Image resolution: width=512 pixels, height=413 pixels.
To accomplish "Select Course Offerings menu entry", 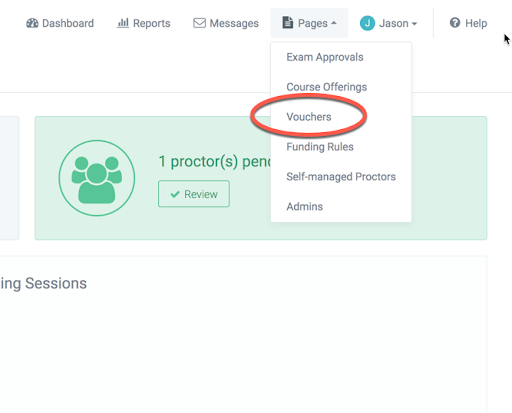I will click(326, 87).
